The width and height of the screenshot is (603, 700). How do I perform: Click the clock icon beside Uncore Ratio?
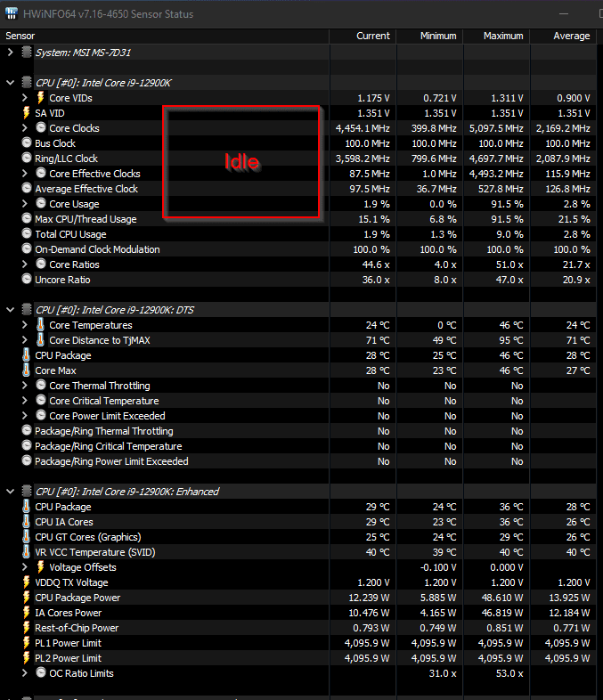click(27, 279)
